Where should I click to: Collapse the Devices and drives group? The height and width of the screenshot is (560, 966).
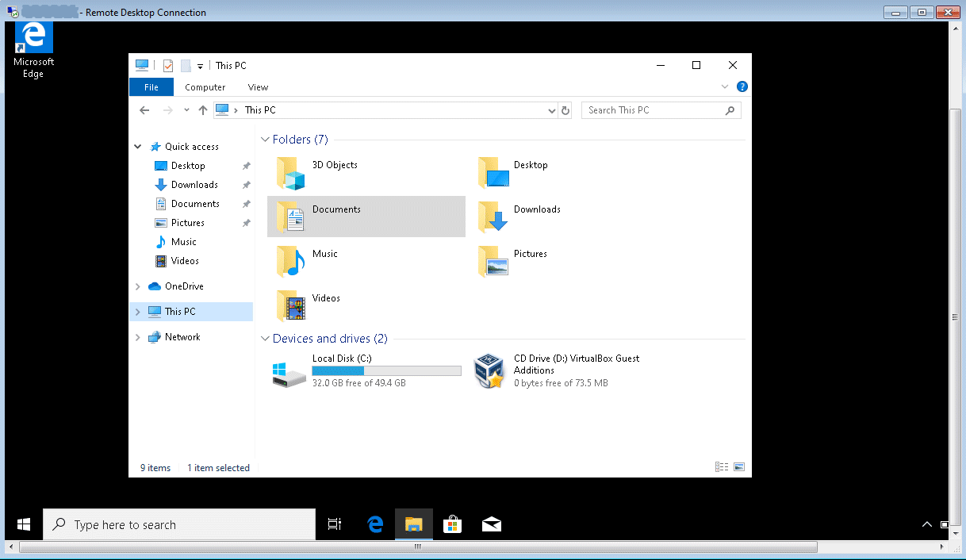(265, 339)
